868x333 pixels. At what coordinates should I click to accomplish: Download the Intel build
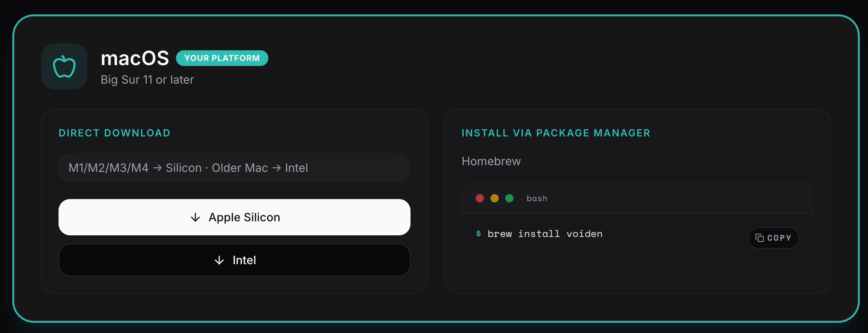point(235,260)
